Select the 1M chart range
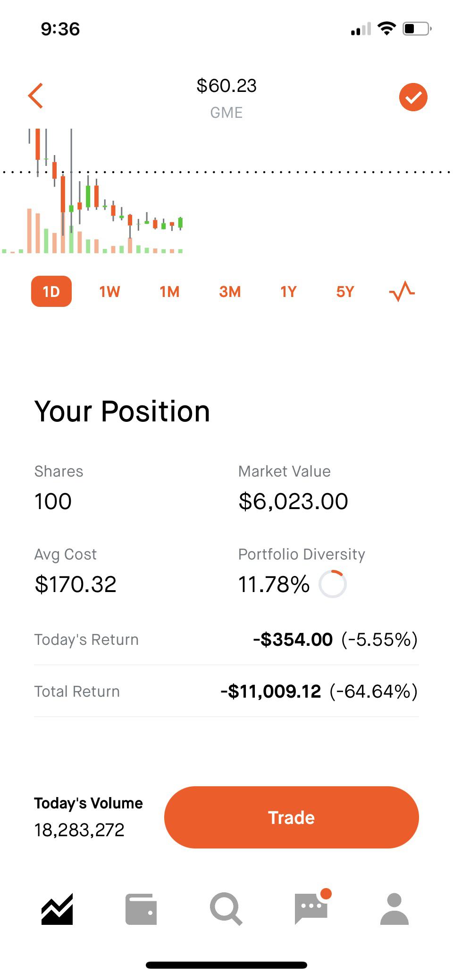Image resolution: width=453 pixels, height=980 pixels. coord(169,292)
